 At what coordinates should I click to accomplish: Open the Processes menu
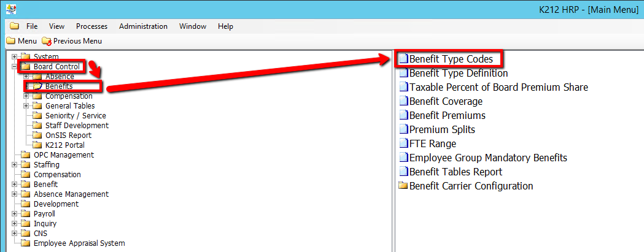(91, 26)
